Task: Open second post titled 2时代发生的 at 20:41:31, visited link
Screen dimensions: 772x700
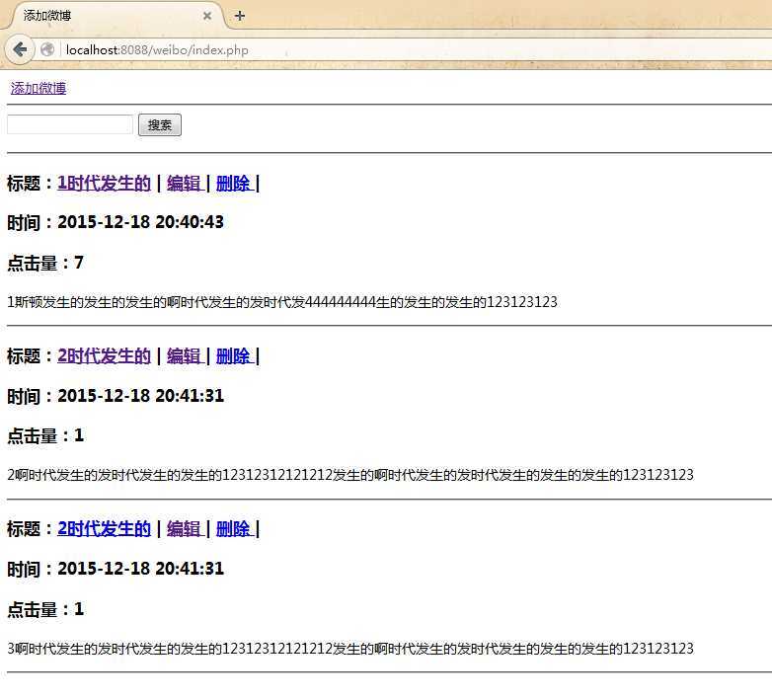Action: pyautogui.click(x=104, y=355)
